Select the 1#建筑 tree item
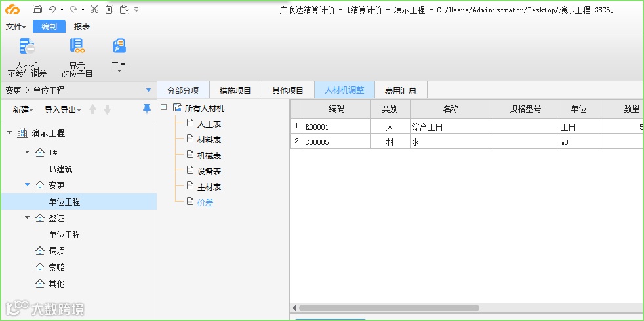644x321 pixels. pos(61,169)
